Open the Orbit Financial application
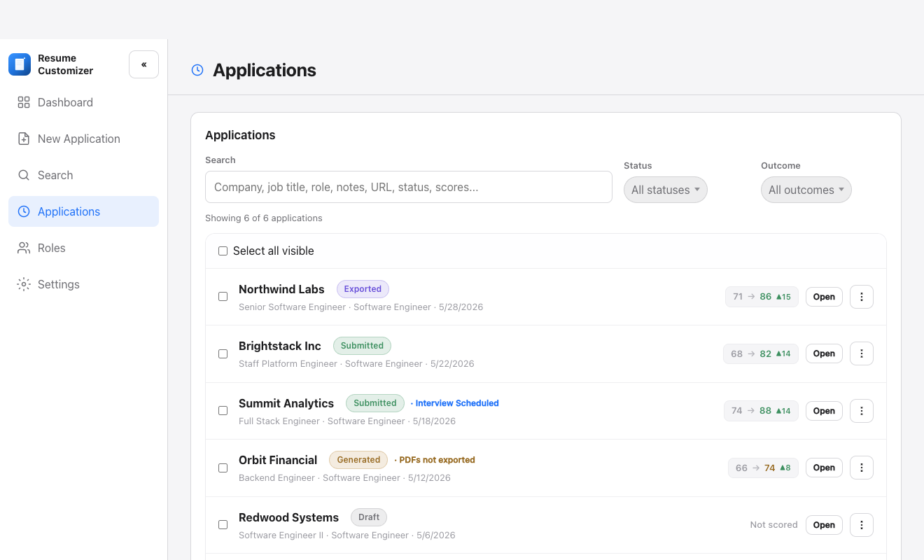Screen dimensions: 924x560 coord(824,468)
